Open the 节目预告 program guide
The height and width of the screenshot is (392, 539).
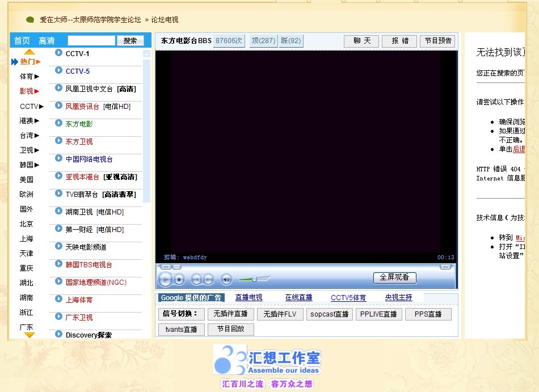click(x=437, y=41)
